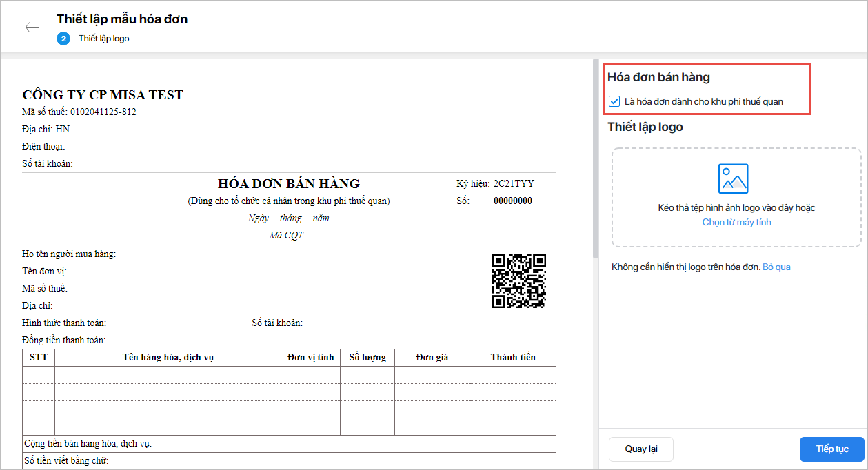Click company name 'CÔNG TY CP MISA TEST'
868x470 pixels.
103,95
